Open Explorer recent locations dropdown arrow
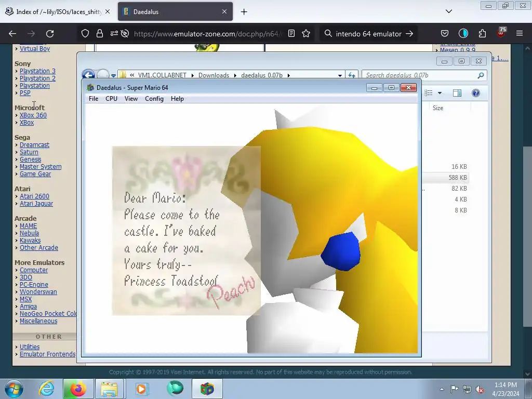This screenshot has width=532, height=399. (x=113, y=75)
